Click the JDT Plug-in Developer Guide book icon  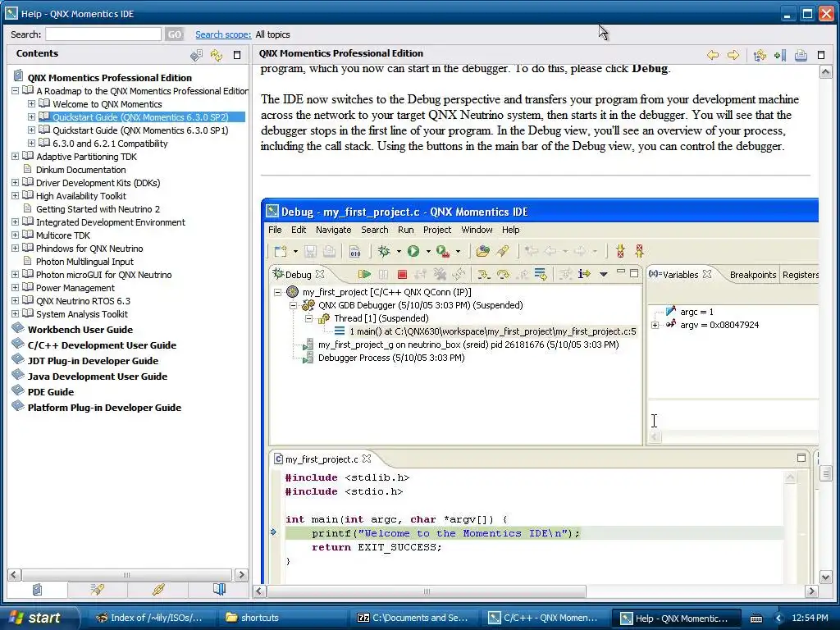[x=18, y=358]
